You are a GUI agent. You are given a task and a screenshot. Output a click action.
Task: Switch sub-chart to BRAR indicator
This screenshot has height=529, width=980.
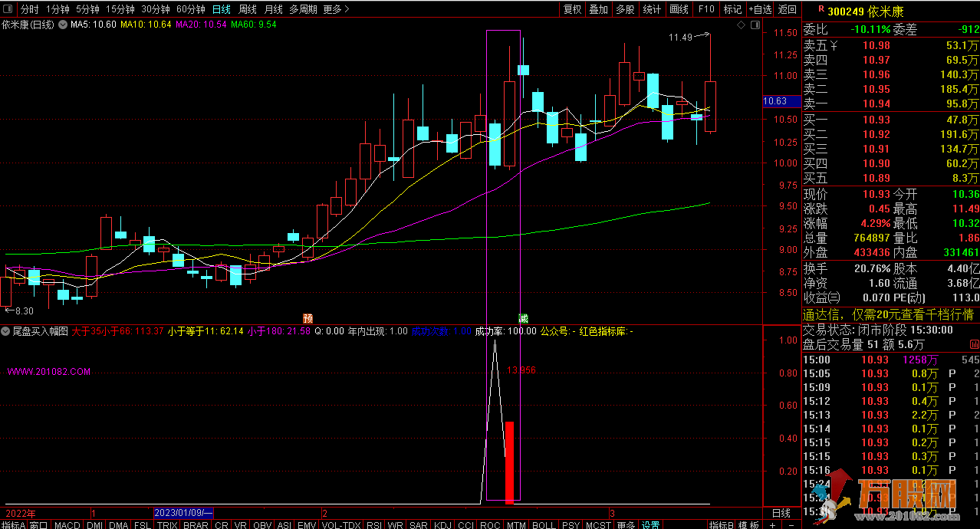(x=196, y=524)
